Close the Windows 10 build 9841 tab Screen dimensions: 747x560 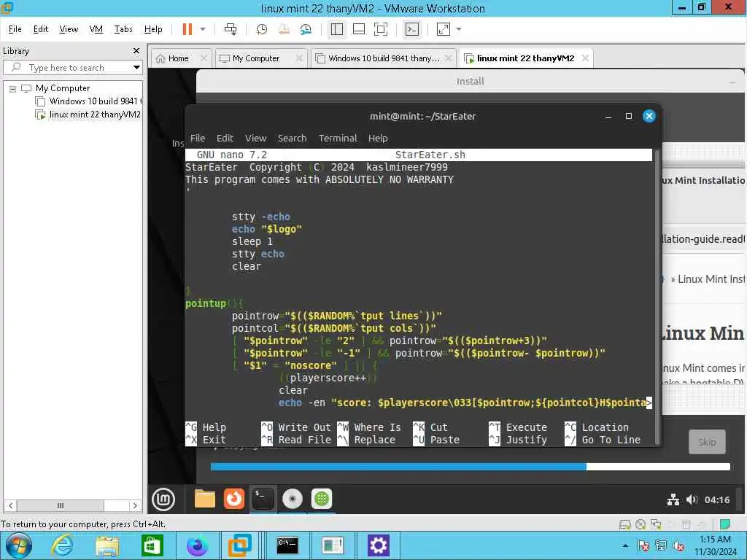click(x=448, y=58)
